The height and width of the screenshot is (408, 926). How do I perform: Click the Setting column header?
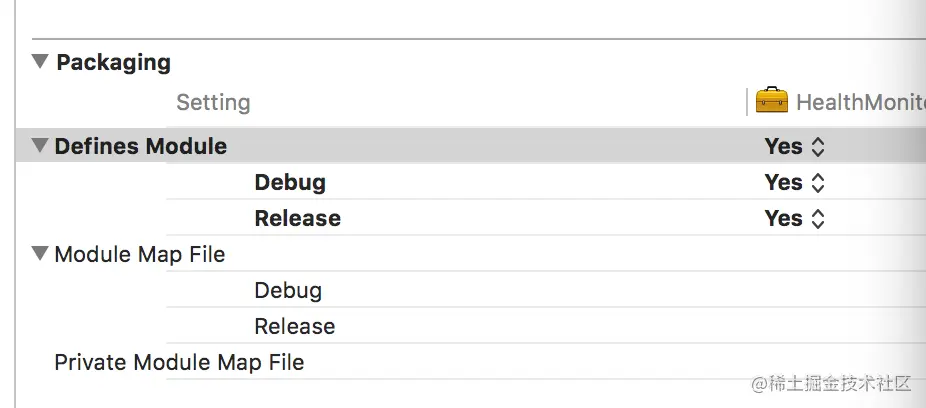(x=213, y=102)
